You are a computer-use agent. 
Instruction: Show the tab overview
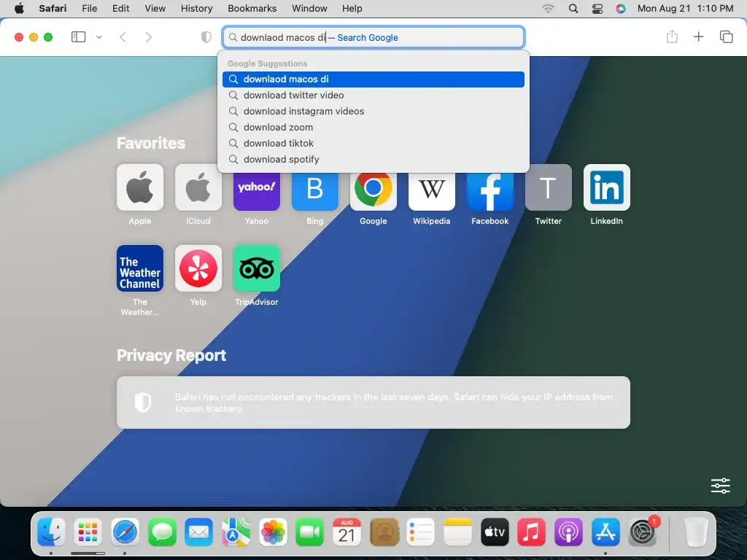click(726, 36)
